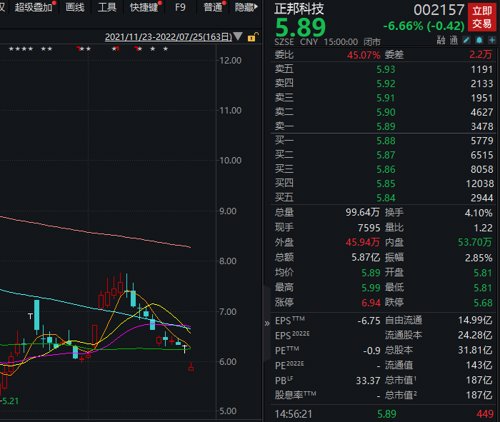Open the 工具 tools menu
Viewport: 500px width, 422px height.
point(107,7)
